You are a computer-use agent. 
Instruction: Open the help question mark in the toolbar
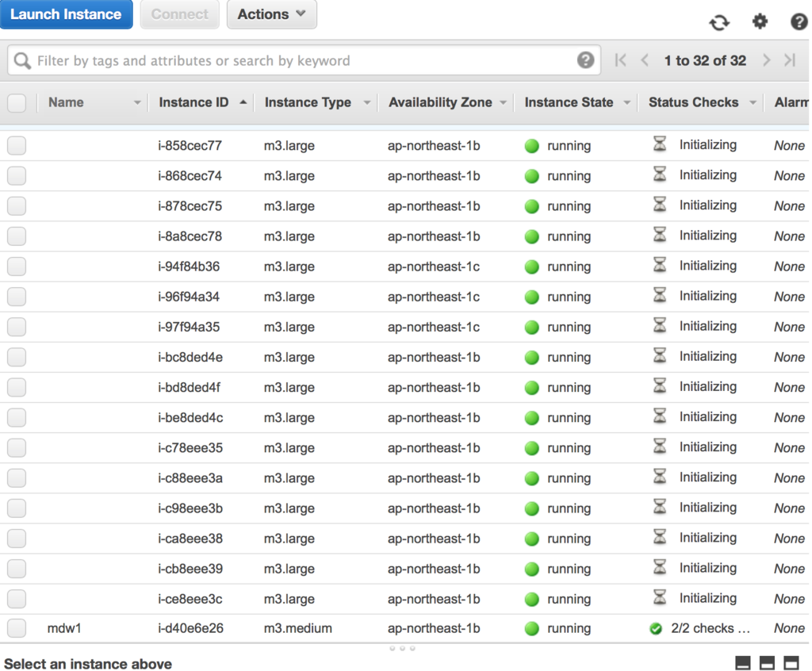(799, 21)
